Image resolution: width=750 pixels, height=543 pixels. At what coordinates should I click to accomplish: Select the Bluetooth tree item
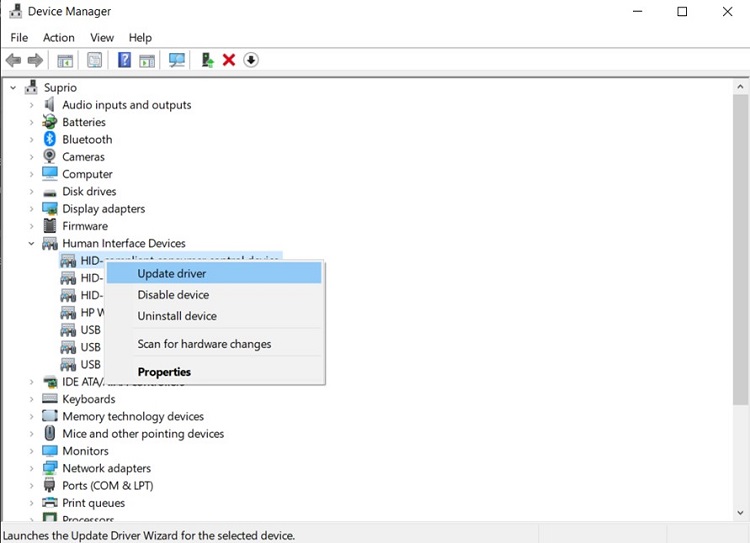[x=87, y=140]
